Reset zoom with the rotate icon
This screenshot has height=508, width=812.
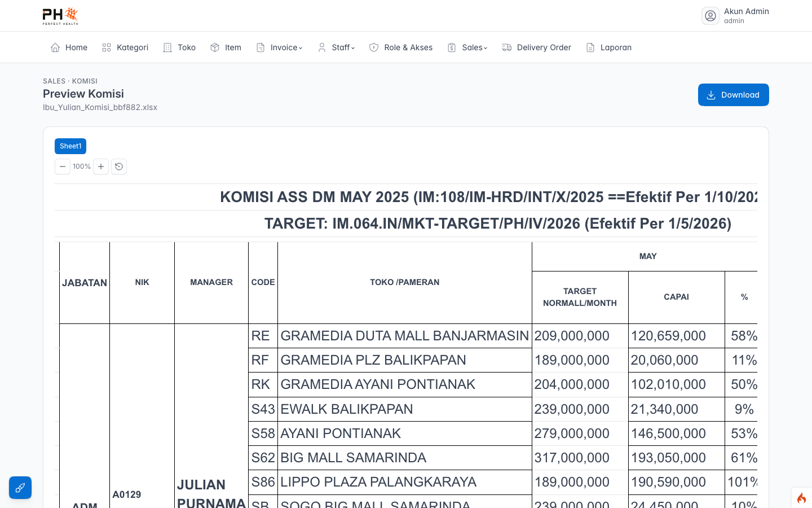pos(119,167)
